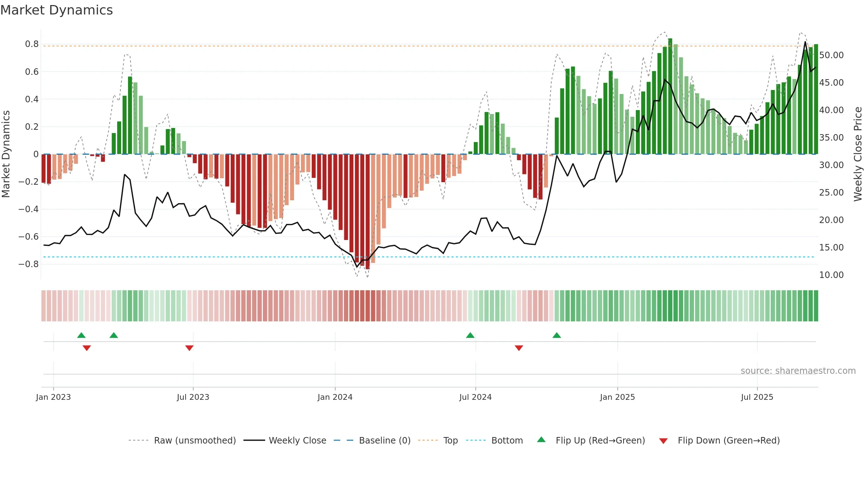This screenshot has height=488, width=868.
Task: Click the 15.00 price axis tick
Action: 831,247
